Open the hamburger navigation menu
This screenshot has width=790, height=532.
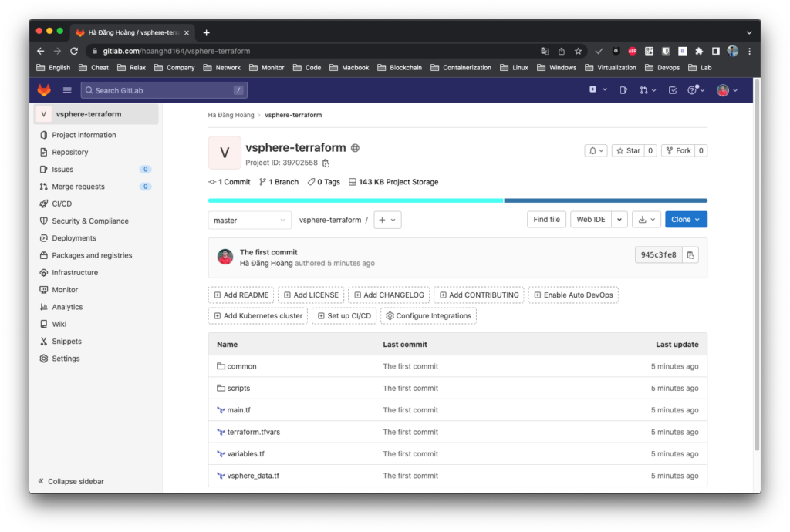[x=67, y=90]
